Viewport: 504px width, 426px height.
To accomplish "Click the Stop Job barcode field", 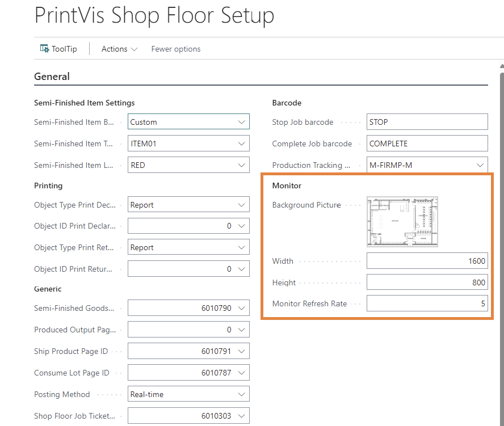I will pos(427,122).
